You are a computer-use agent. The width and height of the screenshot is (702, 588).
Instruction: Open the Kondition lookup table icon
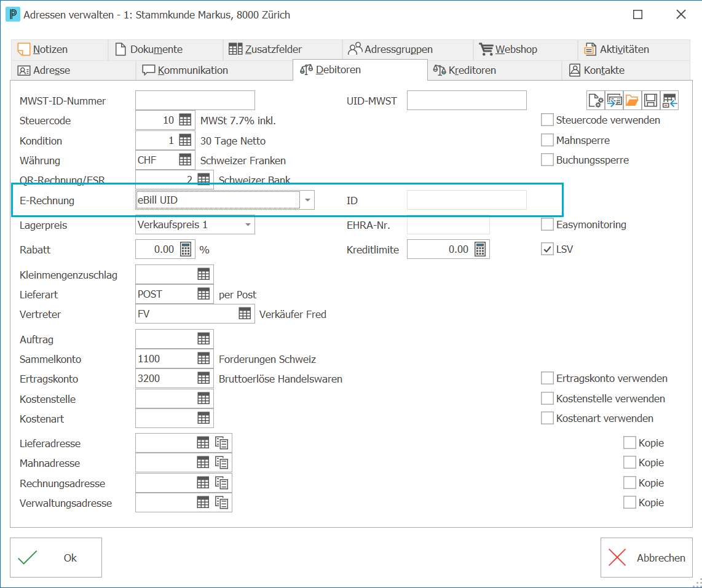pyautogui.click(x=185, y=140)
